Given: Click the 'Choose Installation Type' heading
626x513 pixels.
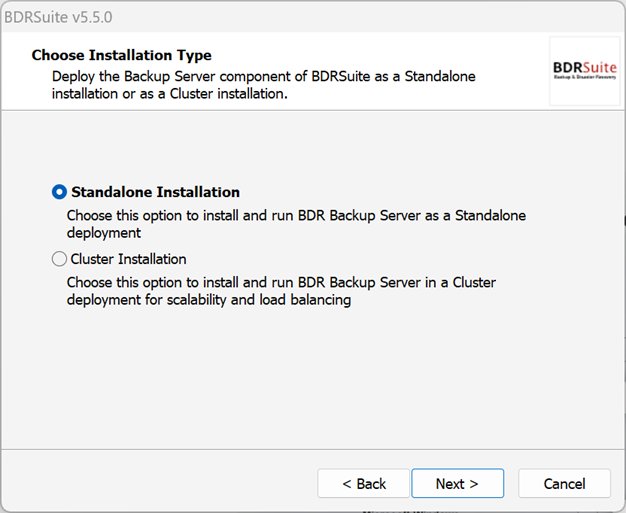Looking at the screenshot, I should pyautogui.click(x=121, y=55).
